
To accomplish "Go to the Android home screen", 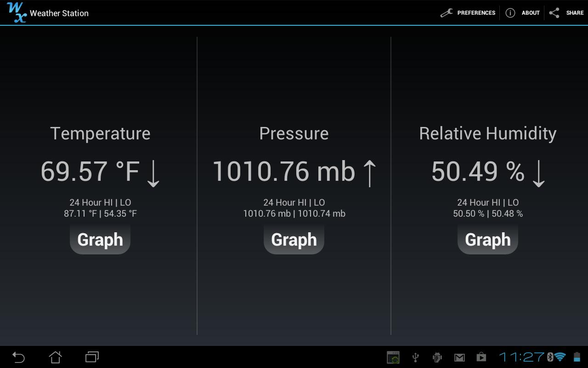I will pyautogui.click(x=55, y=357).
